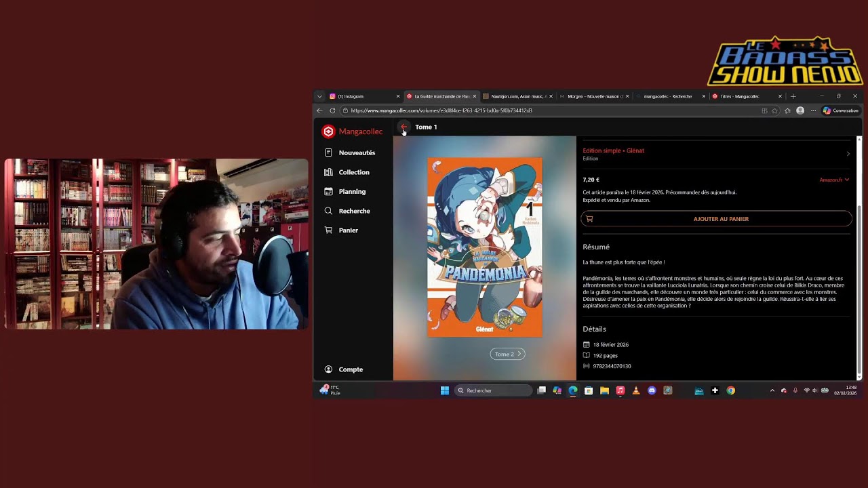The image size is (868, 488).
Task: Click the taskbar Rechercher search box
Action: point(493,390)
